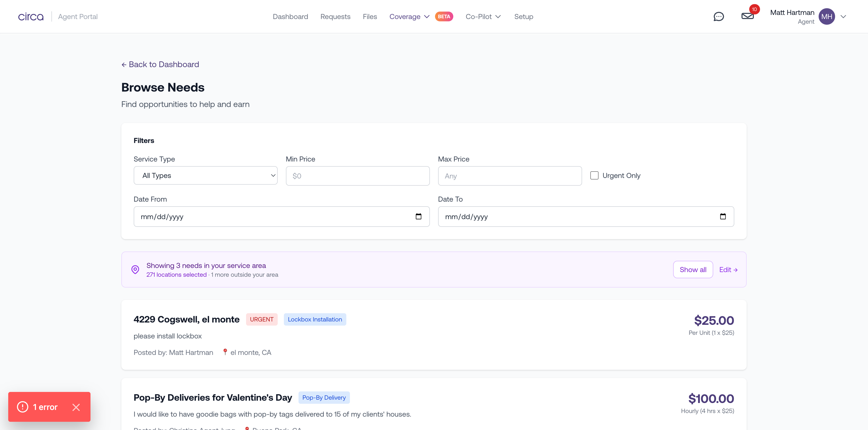Click into the Min Price field
868x430 pixels.
pos(358,176)
